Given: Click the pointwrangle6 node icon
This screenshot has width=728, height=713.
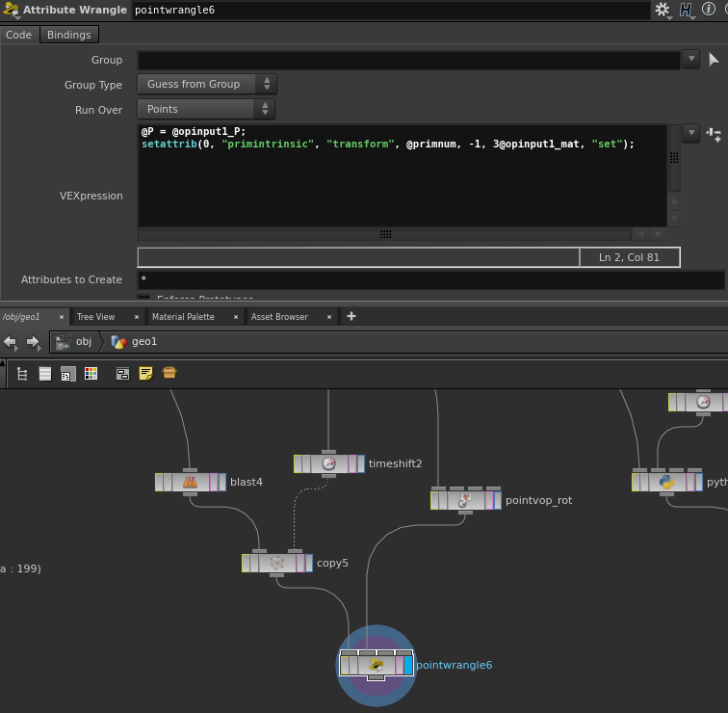Looking at the screenshot, I should [x=377, y=665].
